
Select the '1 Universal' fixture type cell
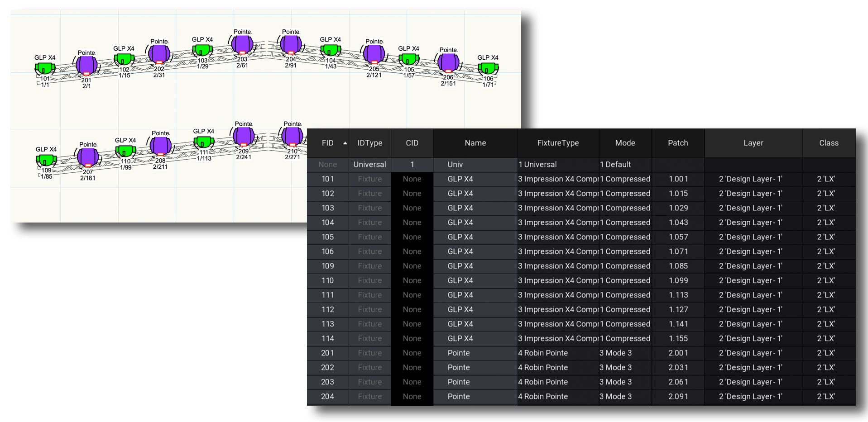pos(558,165)
